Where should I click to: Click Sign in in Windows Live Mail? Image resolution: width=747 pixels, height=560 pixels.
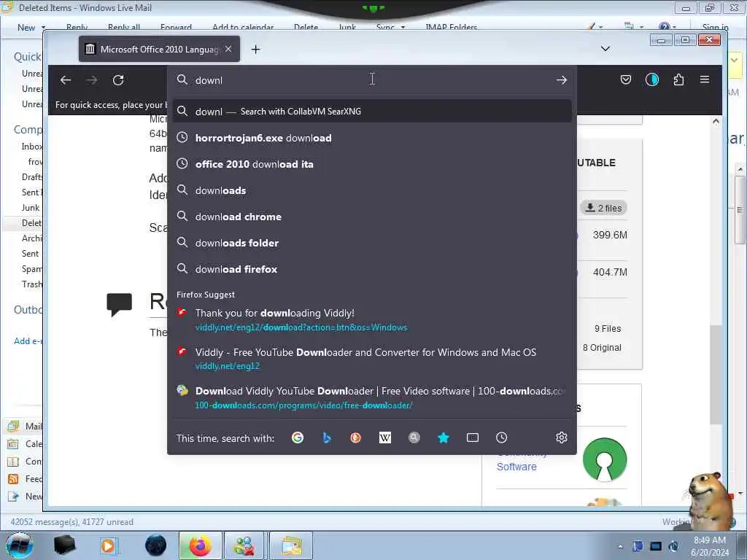pos(715,28)
